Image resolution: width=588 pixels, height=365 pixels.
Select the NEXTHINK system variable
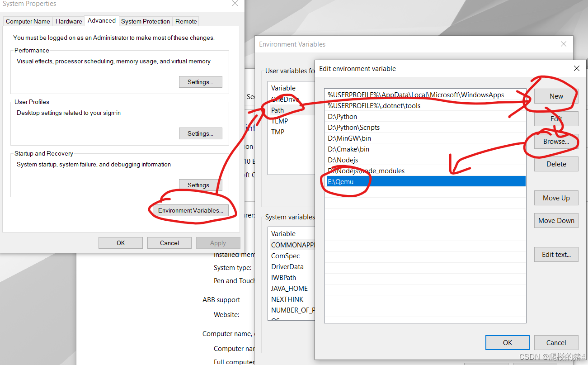coord(292,299)
